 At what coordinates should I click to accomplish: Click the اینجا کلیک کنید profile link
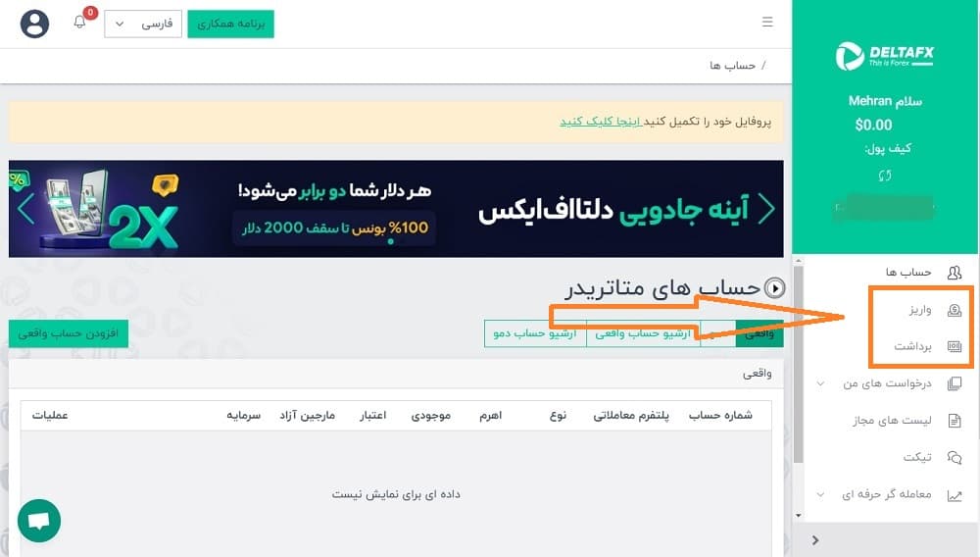click(x=601, y=122)
